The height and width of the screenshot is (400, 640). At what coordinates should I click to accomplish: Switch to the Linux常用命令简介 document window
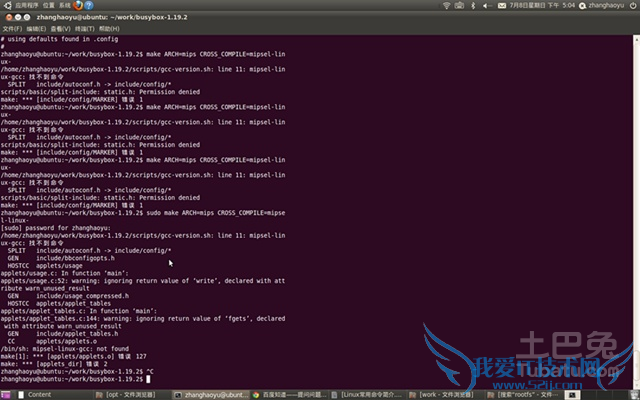click(x=368, y=395)
